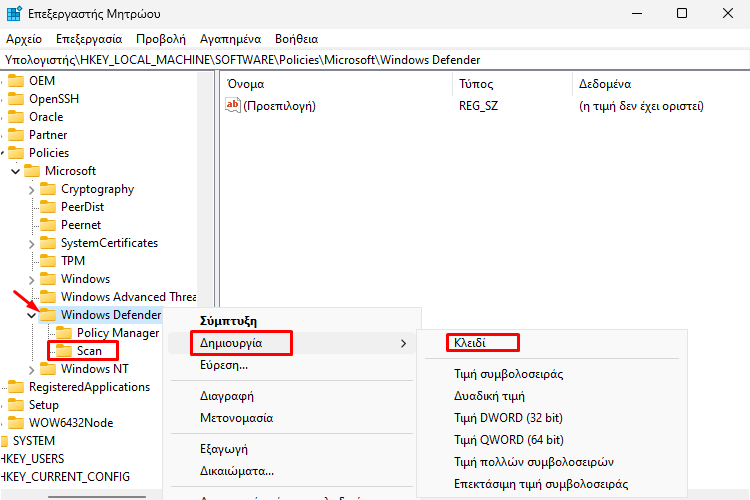The width and height of the screenshot is (750, 500).
Task: Click the Cryptography folder icon
Action: pos(48,189)
